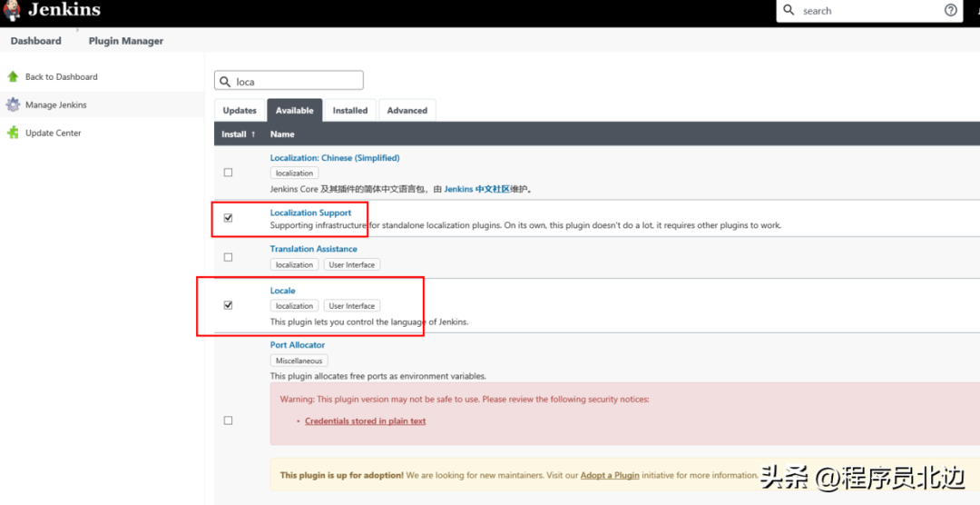Click the localization tag under Locale

point(294,306)
